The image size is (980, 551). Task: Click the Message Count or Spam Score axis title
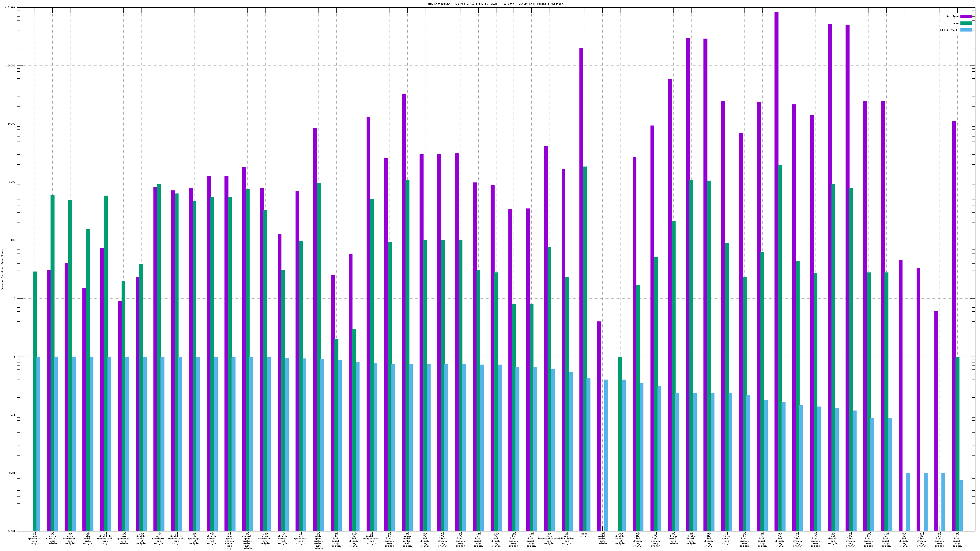2,270
